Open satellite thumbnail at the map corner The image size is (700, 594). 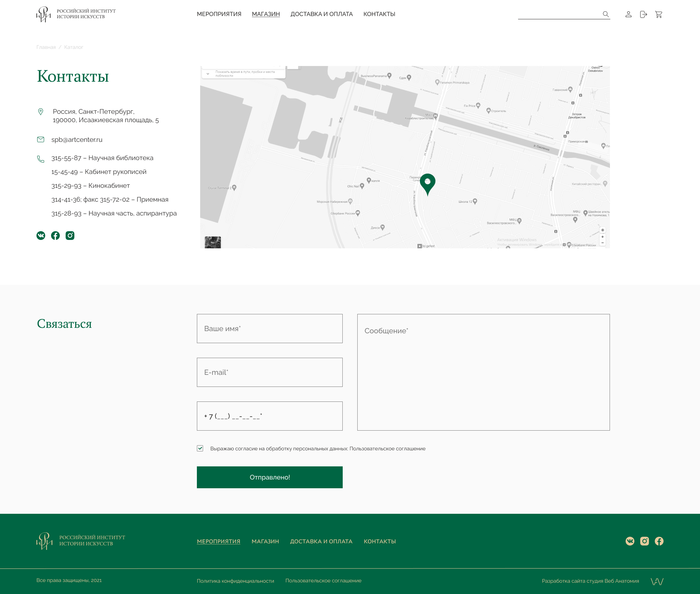213,242
